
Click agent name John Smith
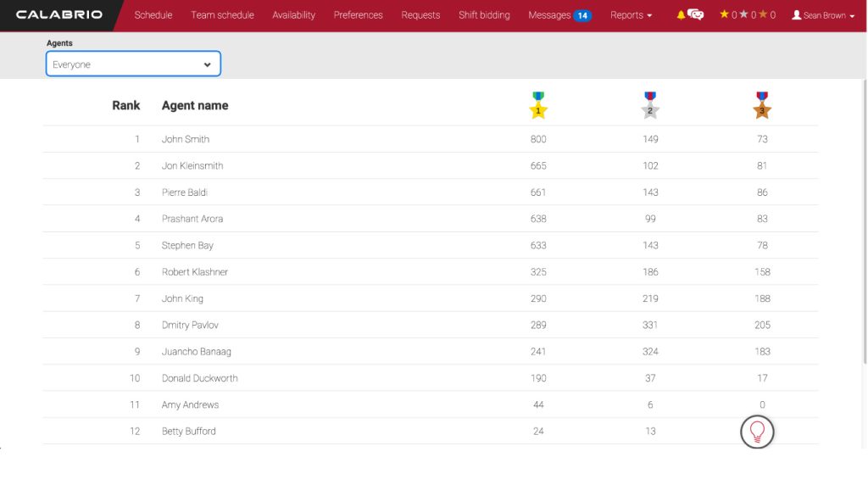coord(186,139)
